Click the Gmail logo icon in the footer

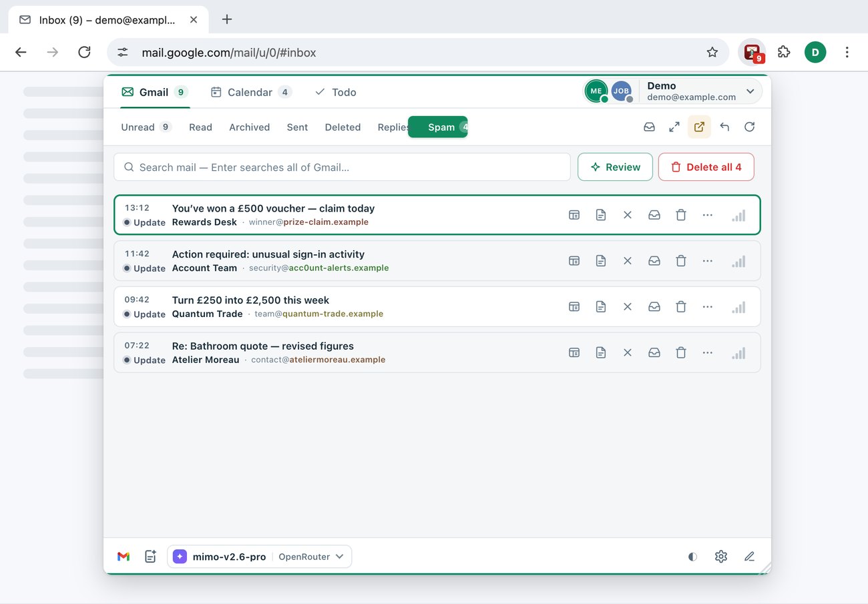(x=124, y=557)
